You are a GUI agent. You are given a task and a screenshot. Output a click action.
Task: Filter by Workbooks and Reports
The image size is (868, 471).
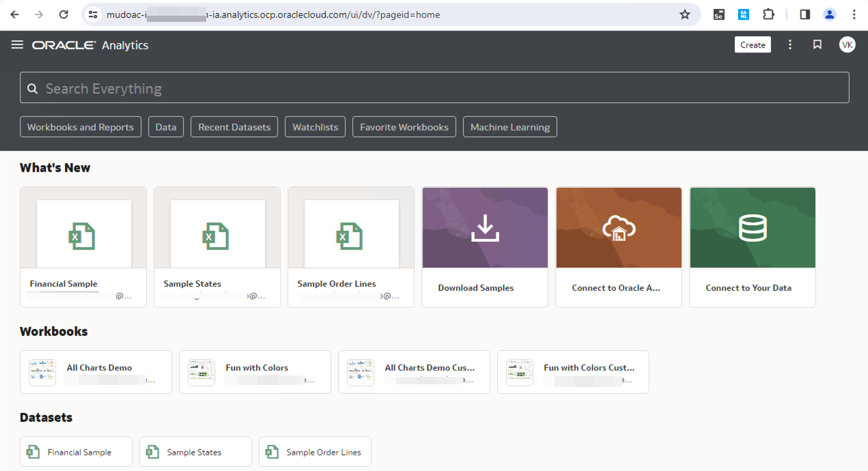[81, 127]
